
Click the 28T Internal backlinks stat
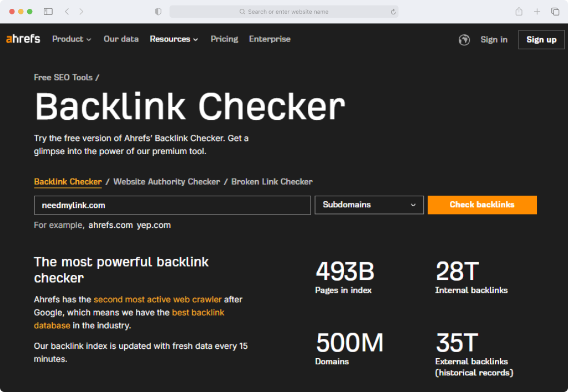pyautogui.click(x=471, y=277)
